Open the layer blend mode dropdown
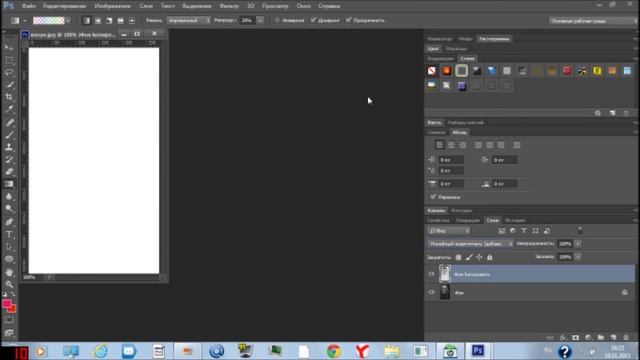 [470, 244]
